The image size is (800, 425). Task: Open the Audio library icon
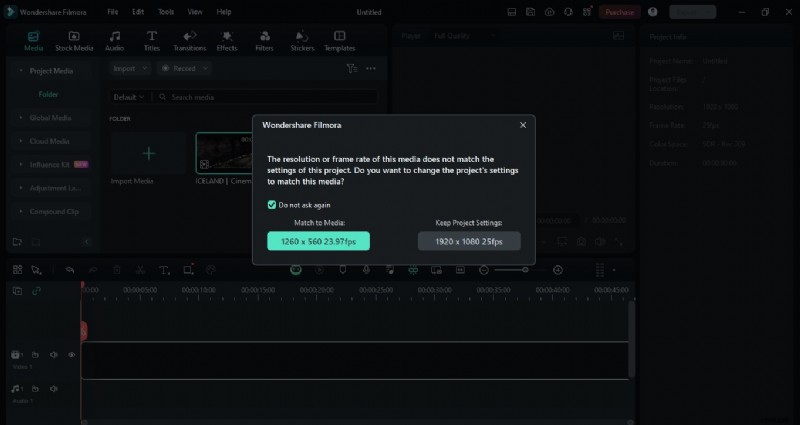pyautogui.click(x=115, y=40)
